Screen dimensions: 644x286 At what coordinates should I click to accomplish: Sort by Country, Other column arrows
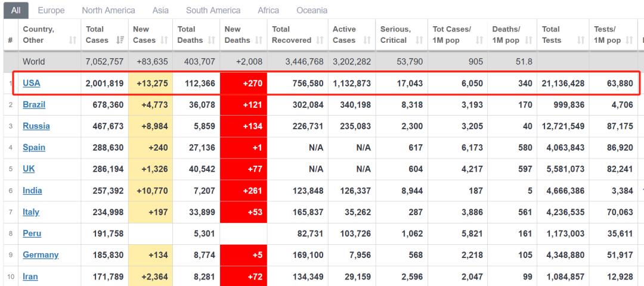[x=73, y=40]
